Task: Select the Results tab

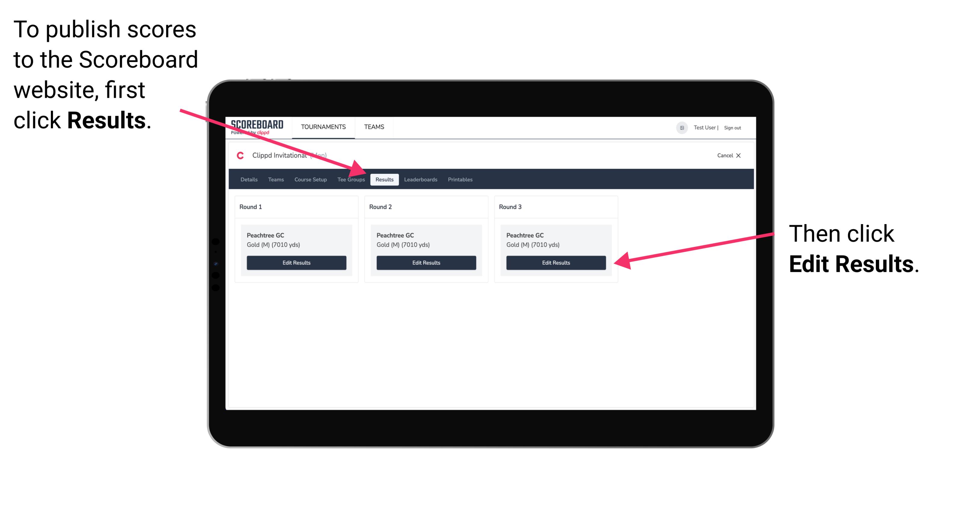Action: [x=384, y=179]
